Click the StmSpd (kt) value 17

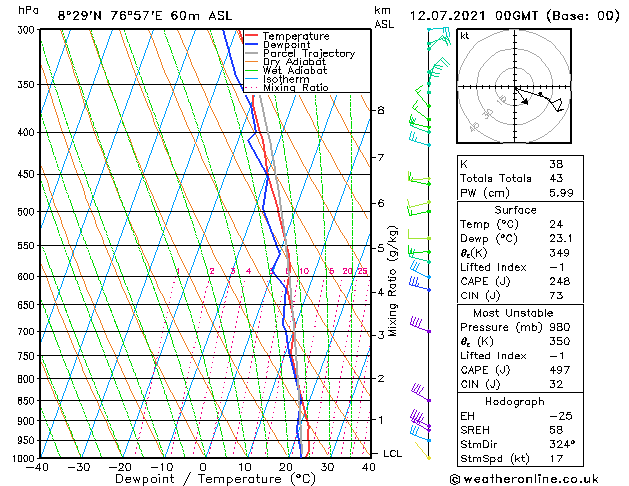pos(556,458)
